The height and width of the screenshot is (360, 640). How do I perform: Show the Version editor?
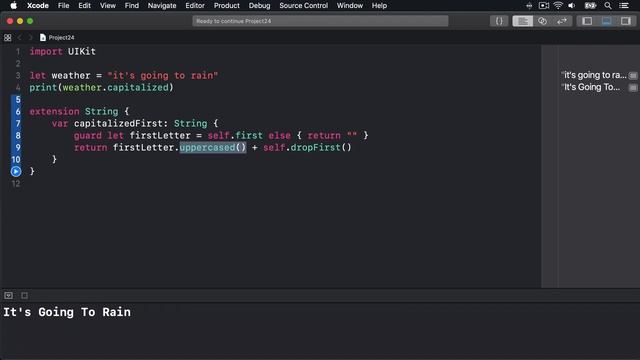pyautogui.click(x=562, y=21)
